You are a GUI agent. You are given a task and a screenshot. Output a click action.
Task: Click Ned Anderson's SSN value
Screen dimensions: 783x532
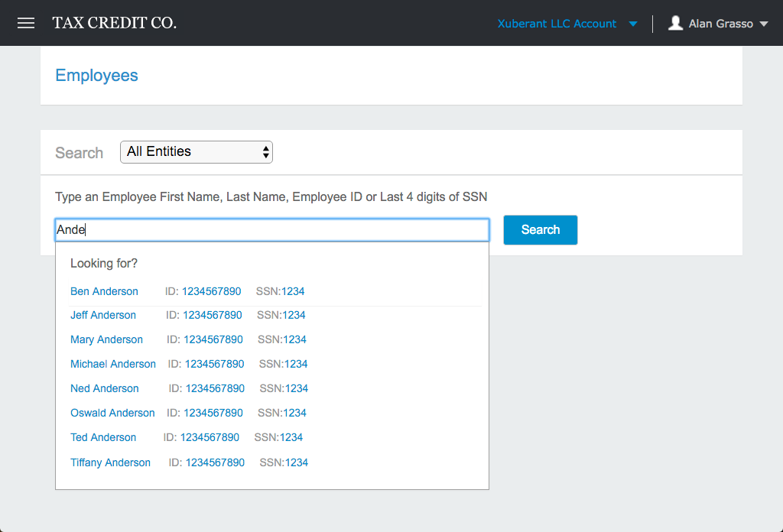click(x=297, y=389)
